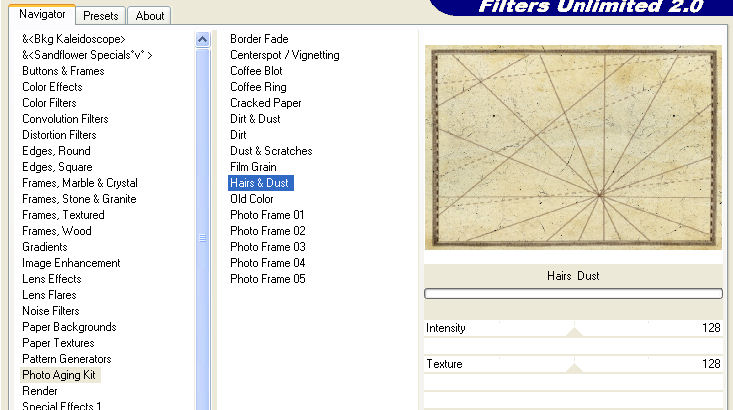Choose the Centerspot / Vignetting filter
This screenshot has height=410, width=733.
pos(285,55)
